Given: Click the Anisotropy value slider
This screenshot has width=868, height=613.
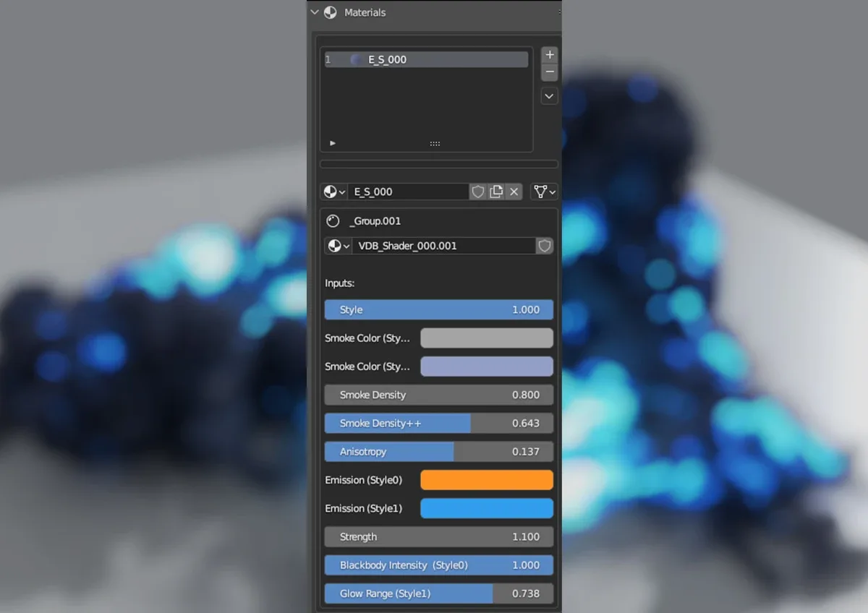Looking at the screenshot, I should pos(439,452).
